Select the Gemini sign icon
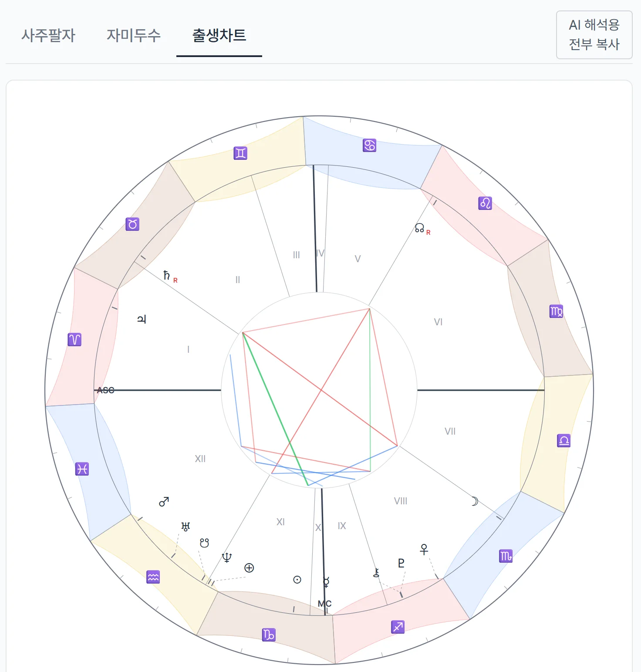641x672 pixels. point(240,153)
